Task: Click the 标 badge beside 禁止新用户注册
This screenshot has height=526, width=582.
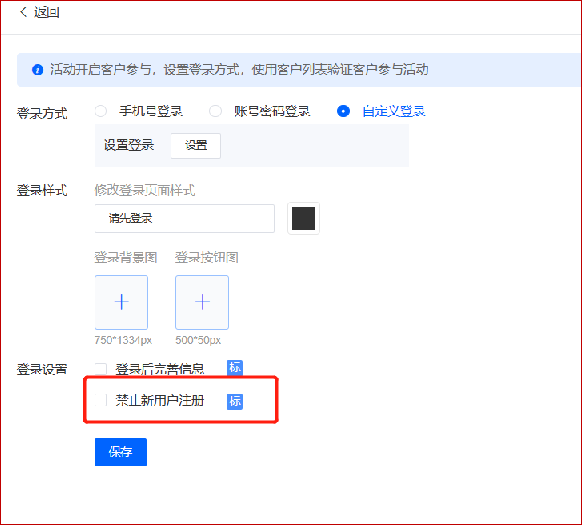Action: [x=235, y=402]
